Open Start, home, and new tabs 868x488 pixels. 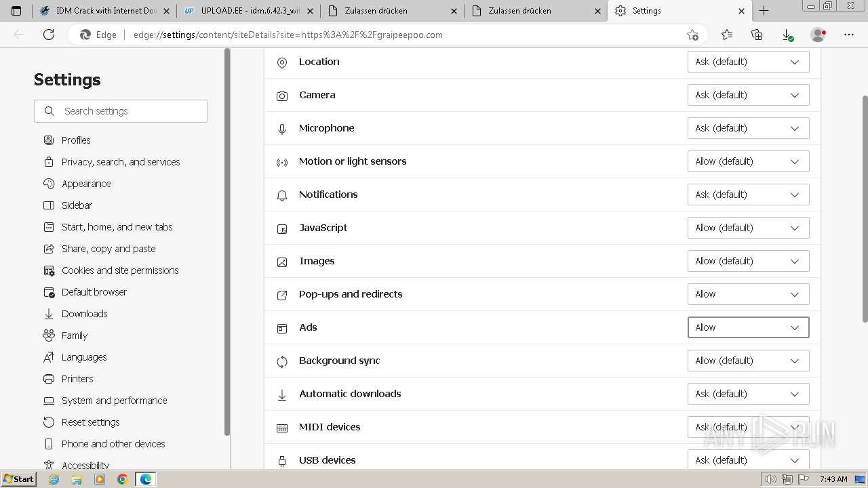[107, 227]
